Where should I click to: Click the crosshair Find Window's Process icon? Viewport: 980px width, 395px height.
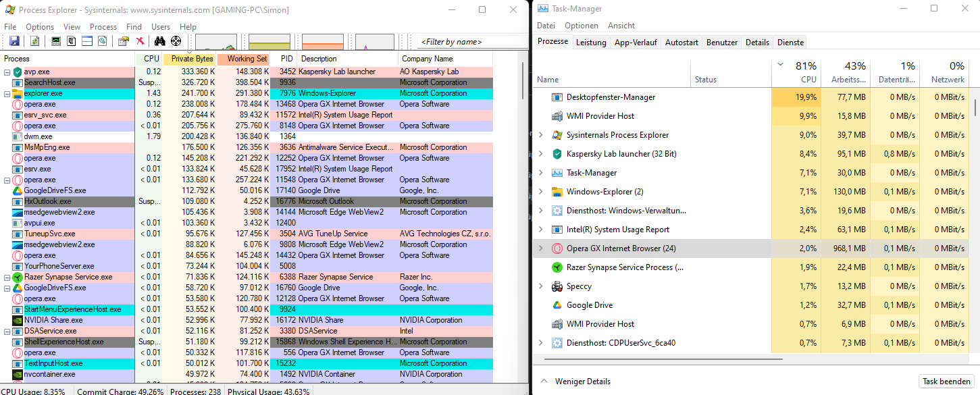click(x=176, y=41)
